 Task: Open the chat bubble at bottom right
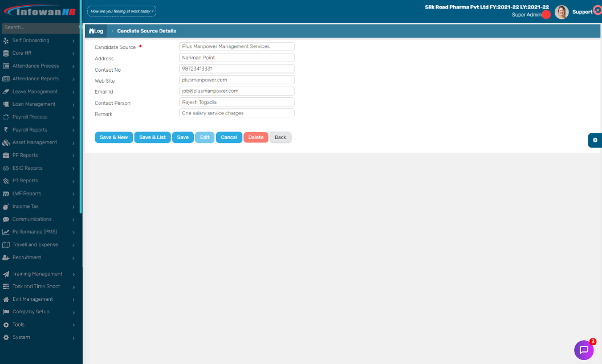pos(584,350)
